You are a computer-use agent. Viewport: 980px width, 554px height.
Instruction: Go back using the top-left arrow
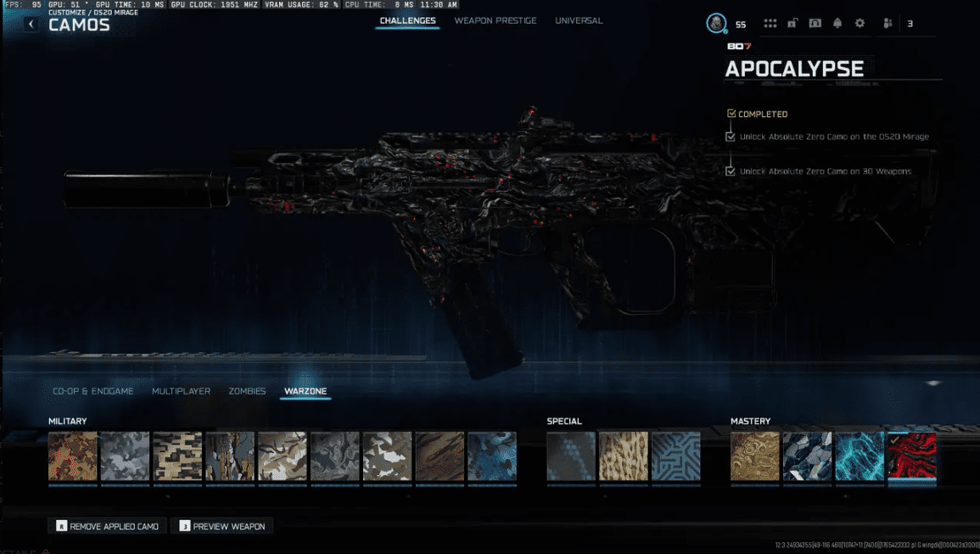31,25
